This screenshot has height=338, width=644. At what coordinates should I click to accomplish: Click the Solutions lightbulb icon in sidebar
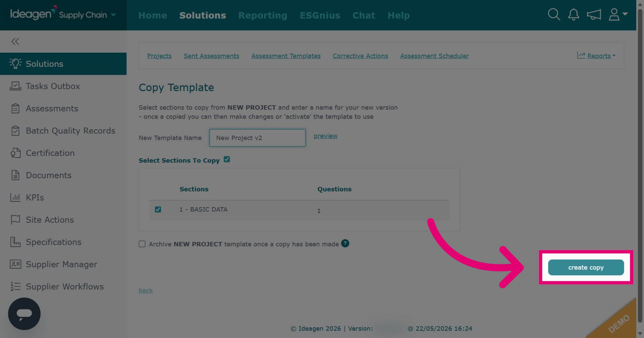point(15,63)
